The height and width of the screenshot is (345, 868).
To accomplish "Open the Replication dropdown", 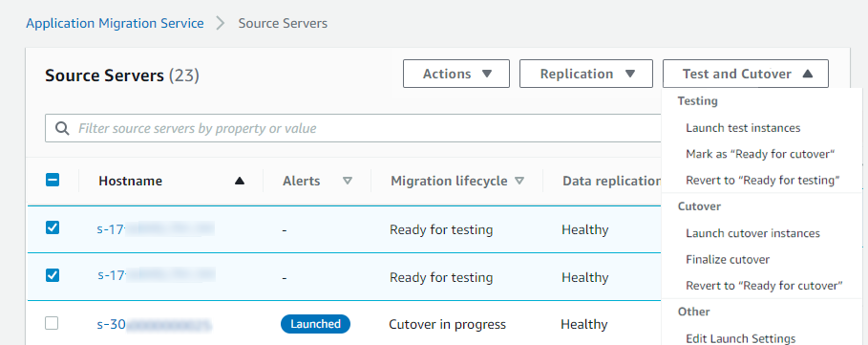I will click(586, 74).
